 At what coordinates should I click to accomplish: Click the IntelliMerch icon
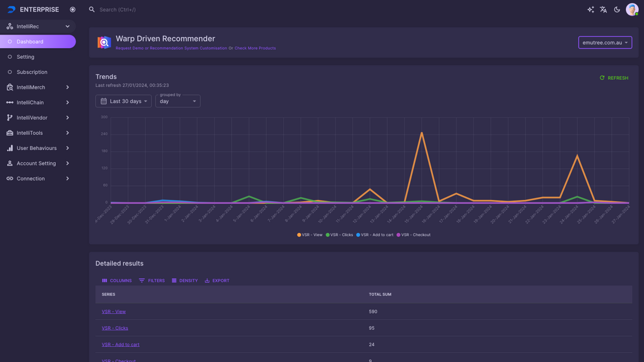pyautogui.click(x=10, y=87)
